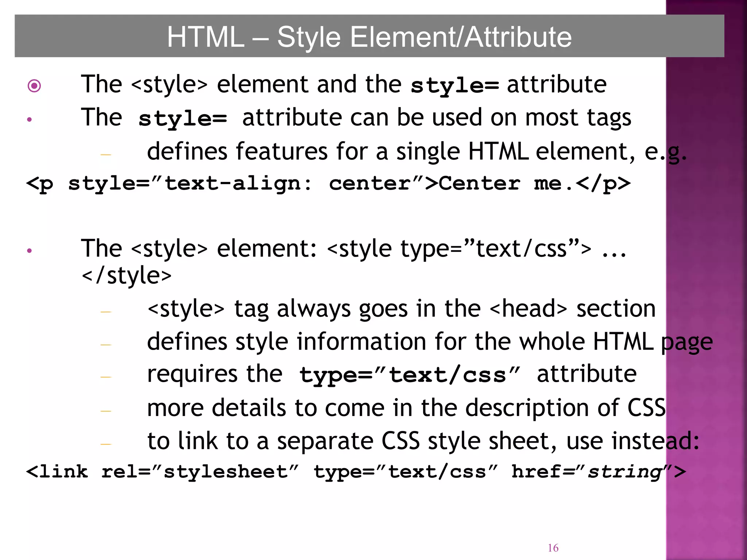Click the code line '<p style="text-align: center">Center me.</p>'
Viewport: 747px width, 560px height.
point(328,183)
